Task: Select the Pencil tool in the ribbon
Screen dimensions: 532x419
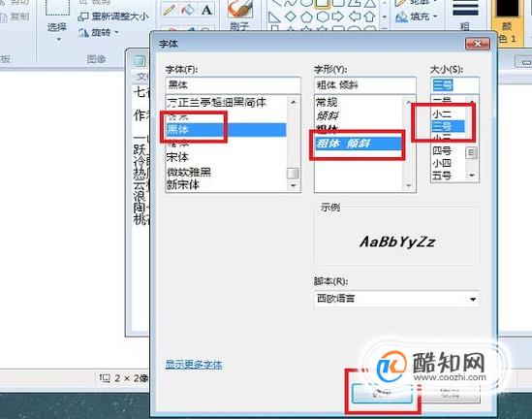Action: [x=169, y=11]
